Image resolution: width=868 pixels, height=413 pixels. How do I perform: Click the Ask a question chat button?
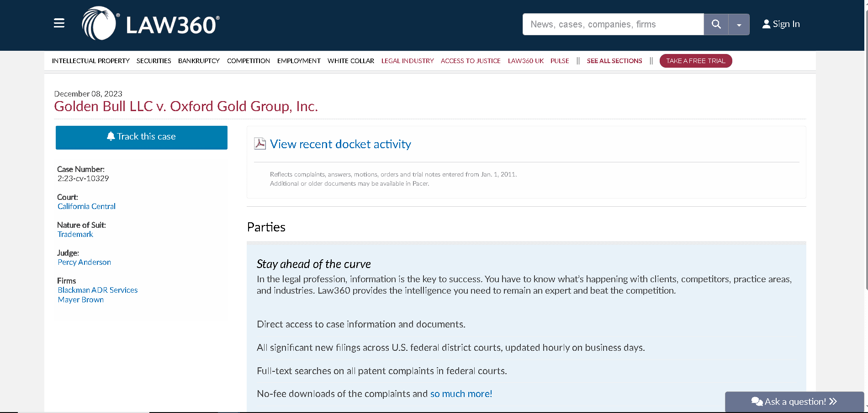794,402
